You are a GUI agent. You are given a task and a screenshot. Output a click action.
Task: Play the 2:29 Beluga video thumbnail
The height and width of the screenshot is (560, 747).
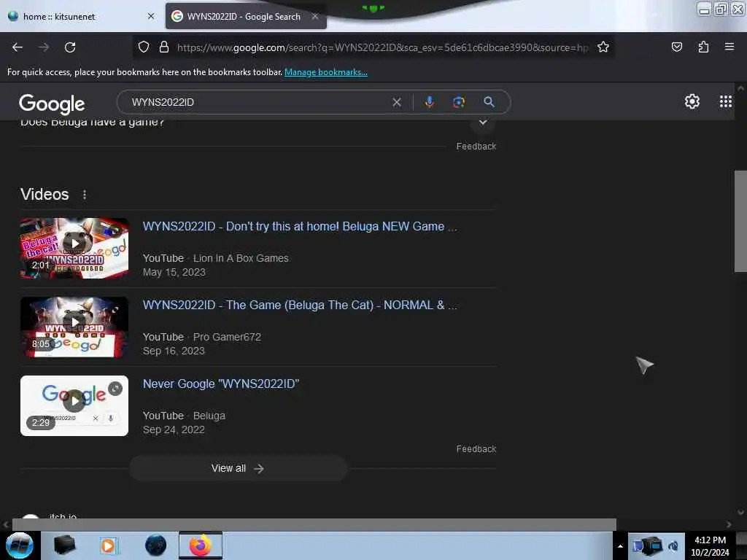pyautogui.click(x=74, y=405)
